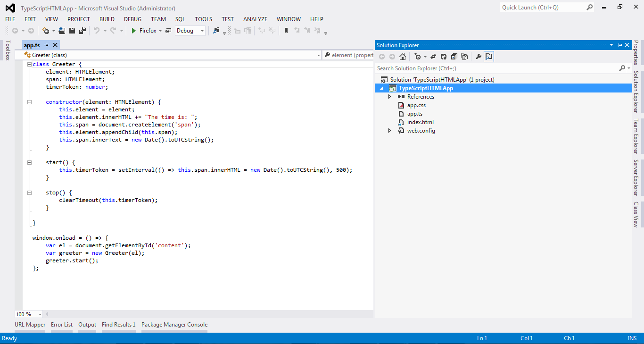Toggle Preview Selected Items in Solution Explorer

coord(489,56)
